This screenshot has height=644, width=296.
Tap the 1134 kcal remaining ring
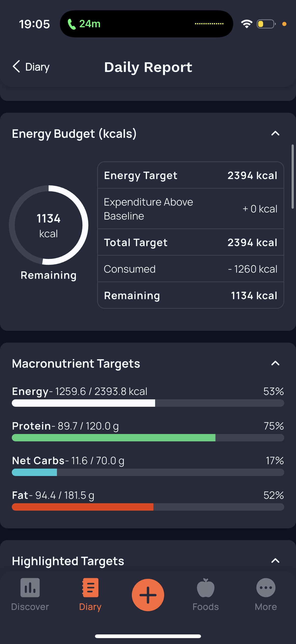(x=48, y=225)
